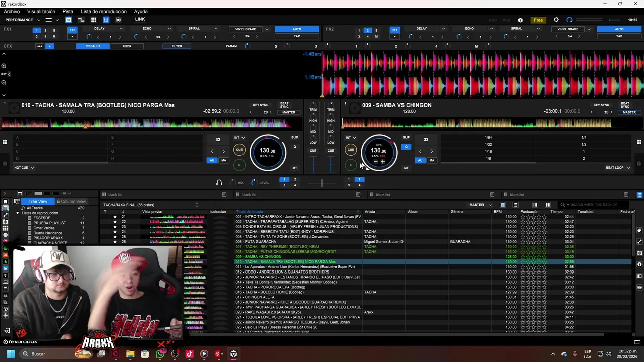
Task: Open the Ayuda menu
Action: (x=141, y=11)
